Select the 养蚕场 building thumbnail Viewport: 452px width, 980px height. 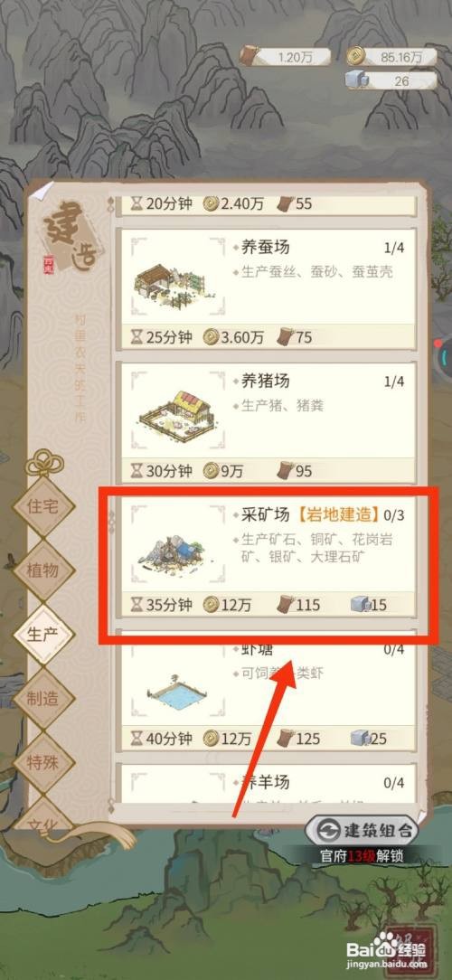pyautogui.click(x=179, y=278)
